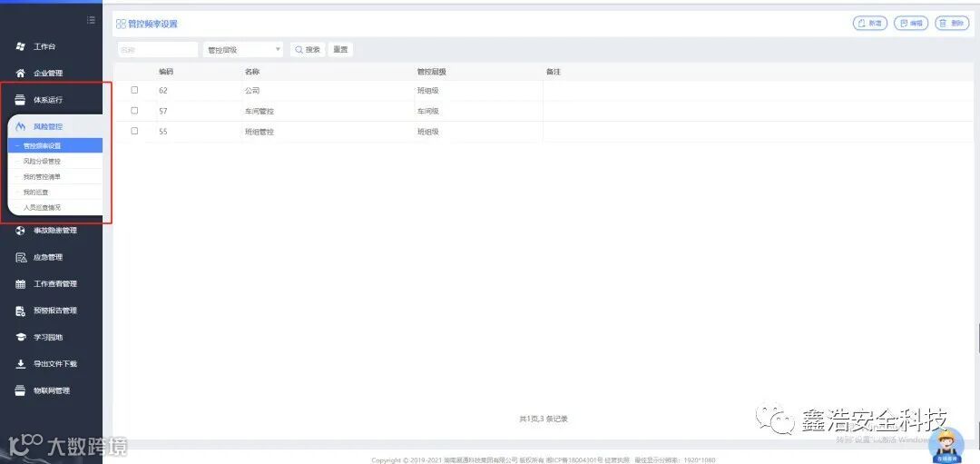The height and width of the screenshot is (464, 980).
Task: Click the 车间级 level cell
Action: [428, 112]
